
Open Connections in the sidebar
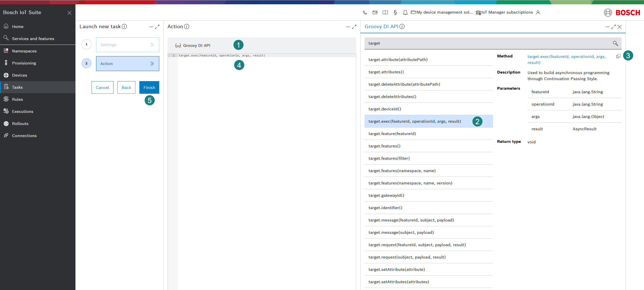[38, 136]
